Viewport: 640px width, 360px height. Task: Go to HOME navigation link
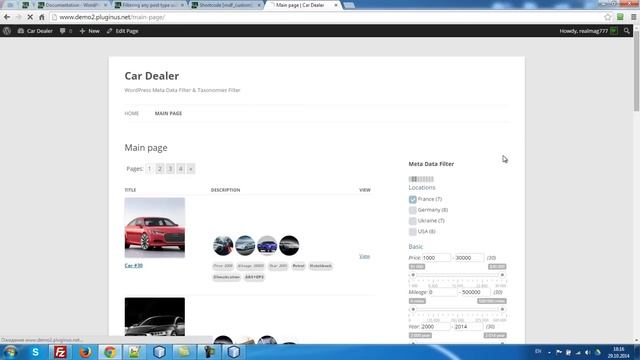[x=132, y=113]
